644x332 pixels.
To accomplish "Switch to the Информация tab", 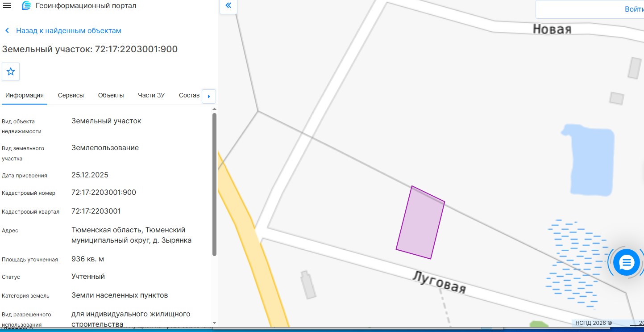I will (x=25, y=95).
